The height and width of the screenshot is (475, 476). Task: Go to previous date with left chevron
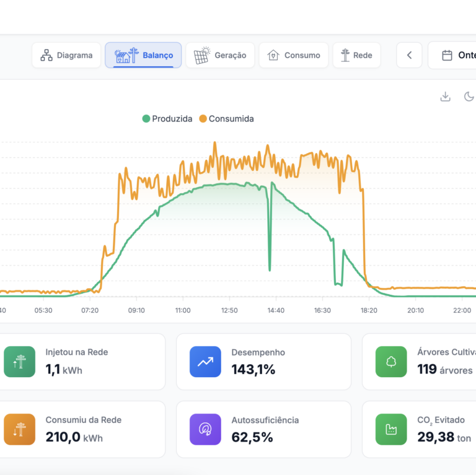[409, 55]
